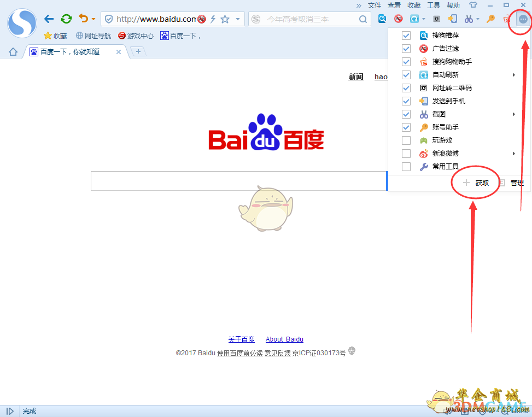Viewport: 532px width, 417px height.
Task: Uncheck 发送到手机 checkbox
Action: coord(406,101)
